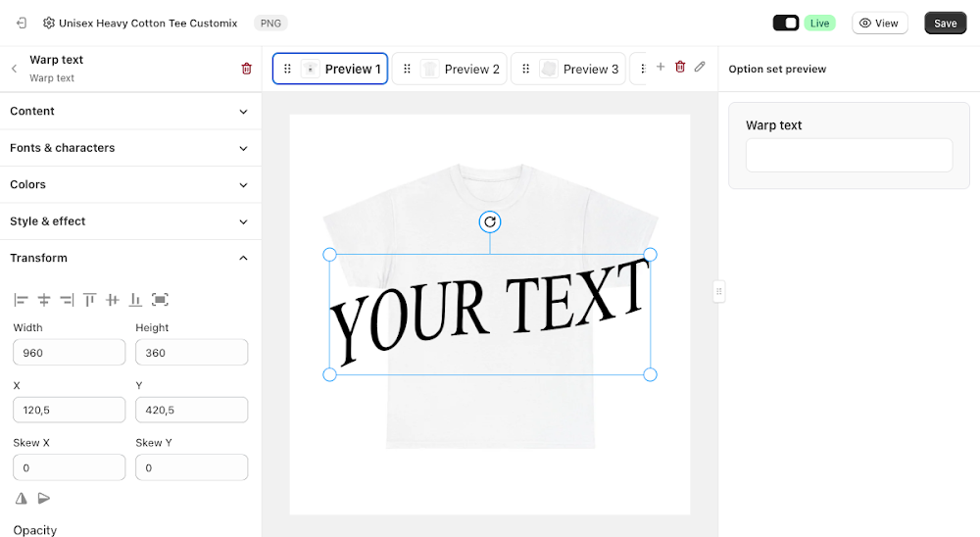Flip layer vertically
The height and width of the screenshot is (537, 980).
point(44,498)
